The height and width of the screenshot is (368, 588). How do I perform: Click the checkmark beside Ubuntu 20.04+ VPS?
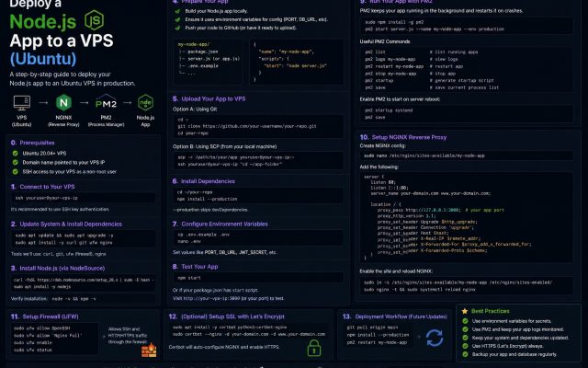[x=16, y=154]
